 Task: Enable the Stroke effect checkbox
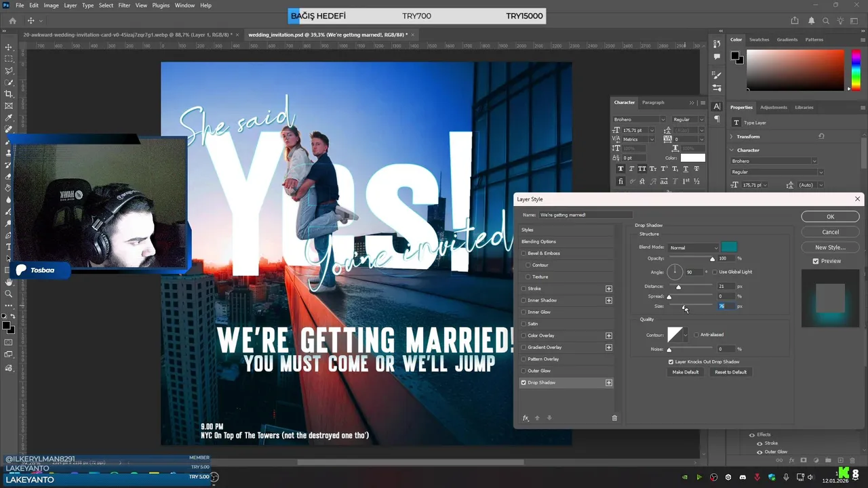click(x=524, y=289)
